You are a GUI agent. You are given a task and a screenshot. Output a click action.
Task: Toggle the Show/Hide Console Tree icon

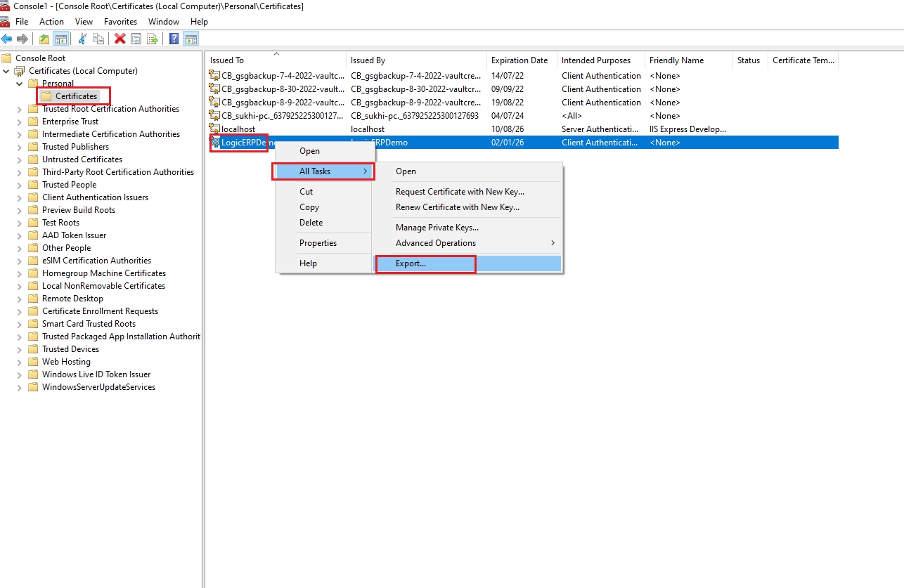(x=61, y=39)
